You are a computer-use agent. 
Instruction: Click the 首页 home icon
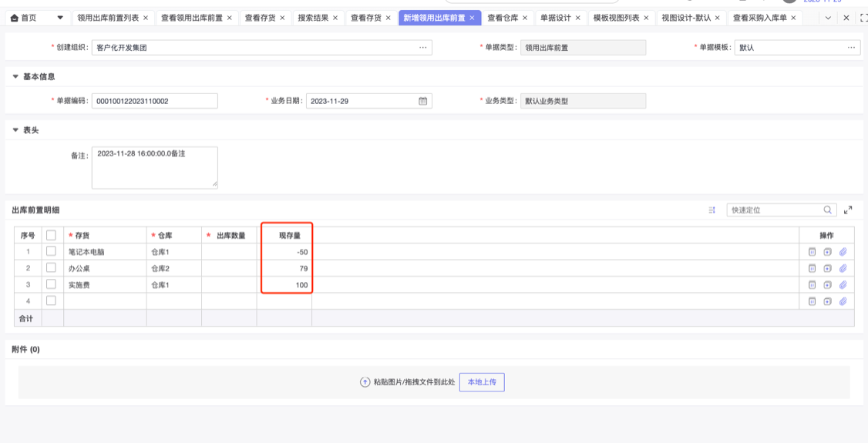point(15,18)
